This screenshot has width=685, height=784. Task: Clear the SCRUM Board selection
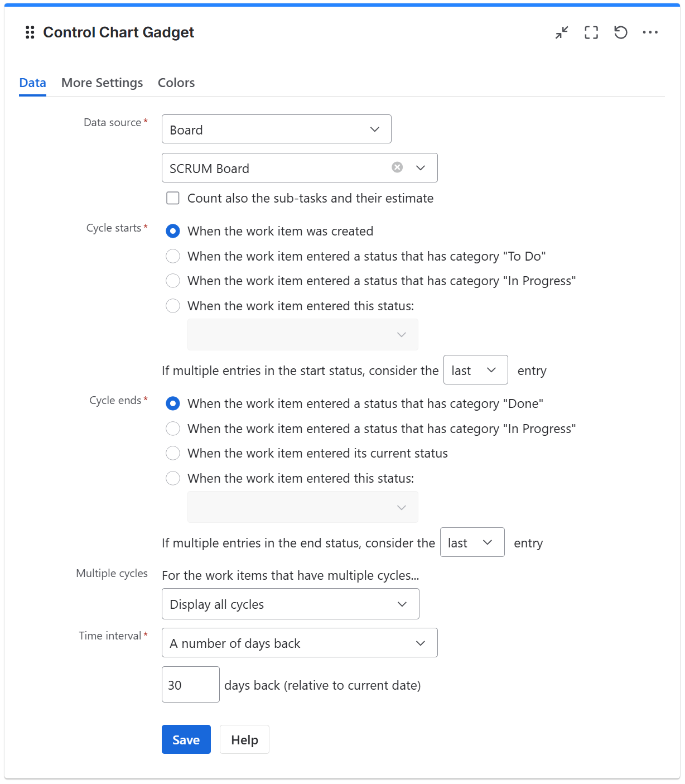tap(397, 167)
